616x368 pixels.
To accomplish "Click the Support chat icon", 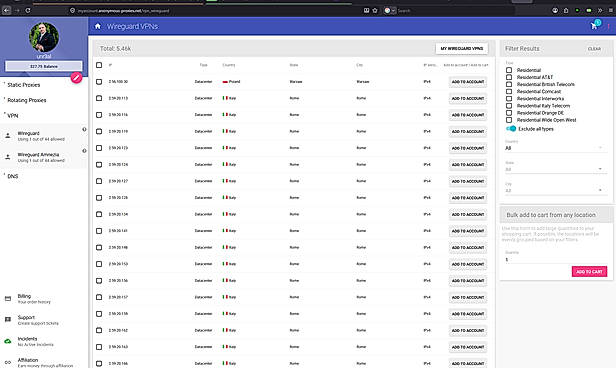I will 7,320.
